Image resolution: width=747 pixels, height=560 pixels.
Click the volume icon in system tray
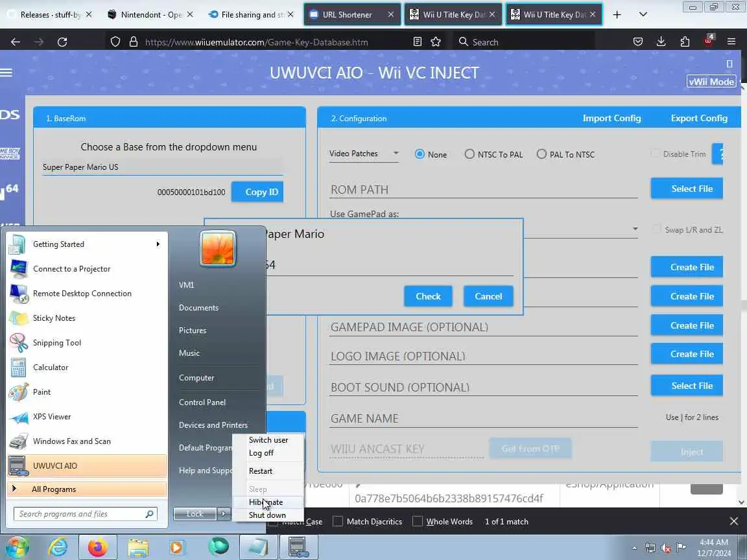[665, 548]
